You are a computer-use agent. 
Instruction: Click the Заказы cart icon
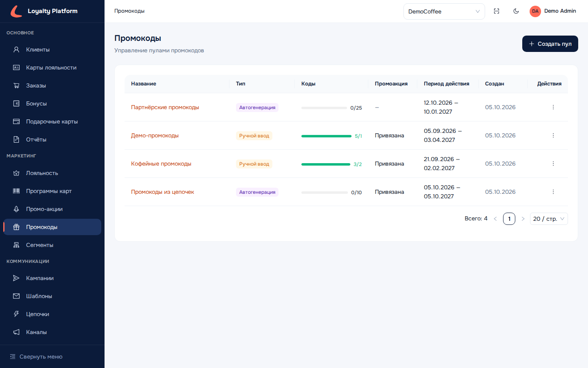(x=16, y=85)
